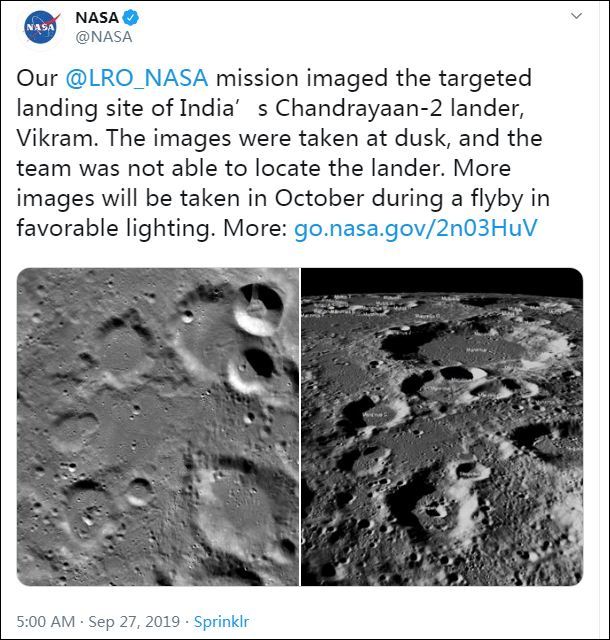Viewport: 610px width, 640px height.
Task: Click the @NASA handle under the name
Action: click(x=104, y=37)
